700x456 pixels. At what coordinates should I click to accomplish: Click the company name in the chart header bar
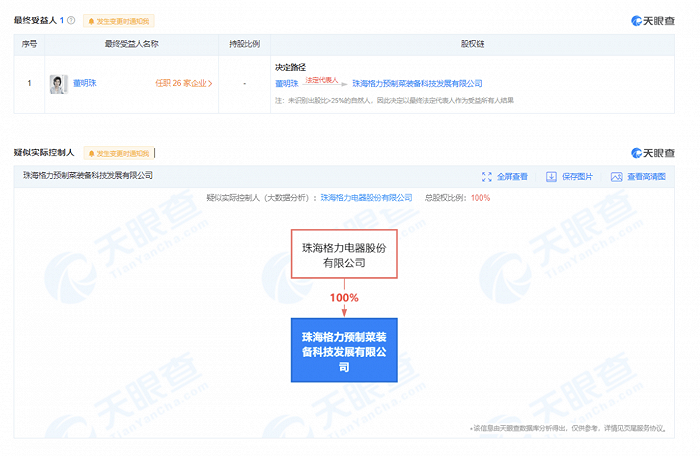pos(88,176)
